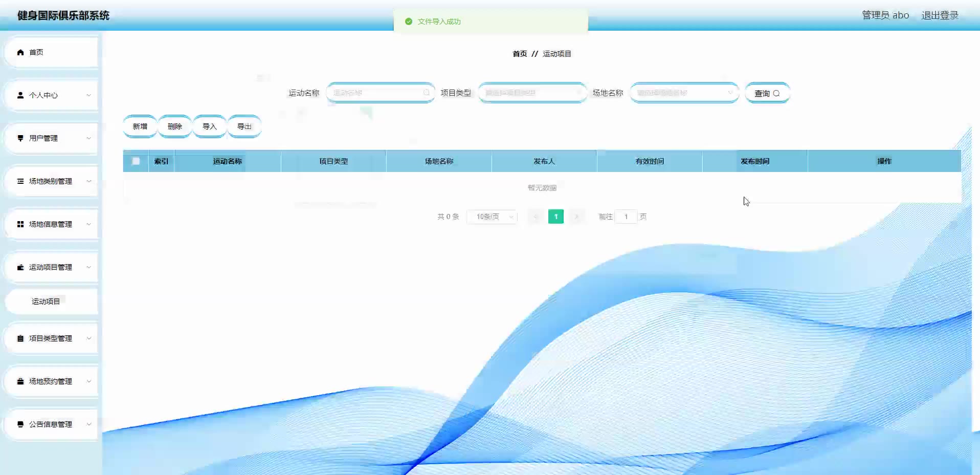Click the 新增 button
The width and height of the screenshot is (980, 475).
(140, 126)
